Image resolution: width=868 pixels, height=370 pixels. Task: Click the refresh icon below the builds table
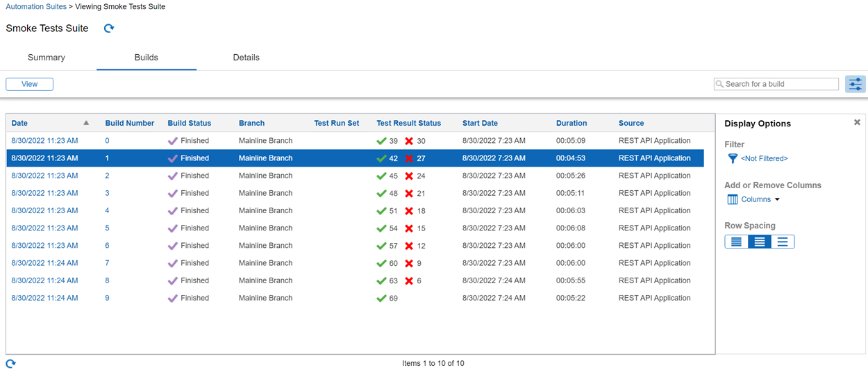(x=11, y=363)
